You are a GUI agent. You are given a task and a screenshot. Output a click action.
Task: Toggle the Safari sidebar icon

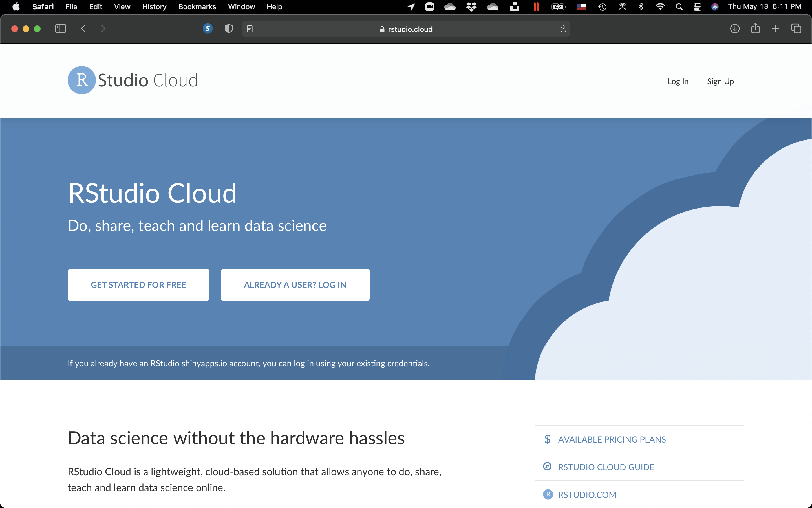pyautogui.click(x=60, y=29)
